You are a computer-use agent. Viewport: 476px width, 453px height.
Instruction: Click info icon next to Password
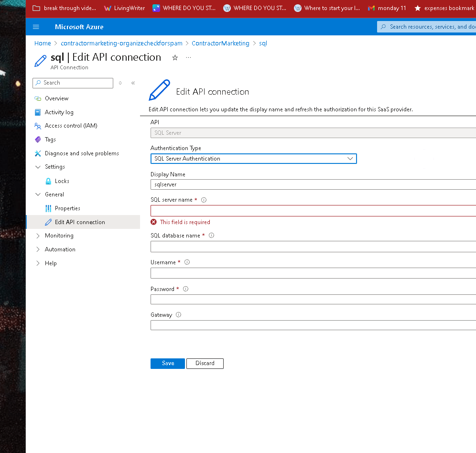pos(186,289)
